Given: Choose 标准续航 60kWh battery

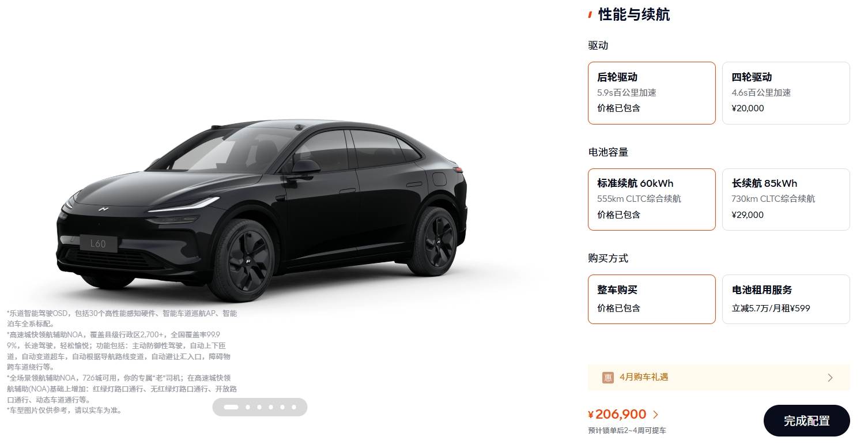Looking at the screenshot, I should pos(652,200).
